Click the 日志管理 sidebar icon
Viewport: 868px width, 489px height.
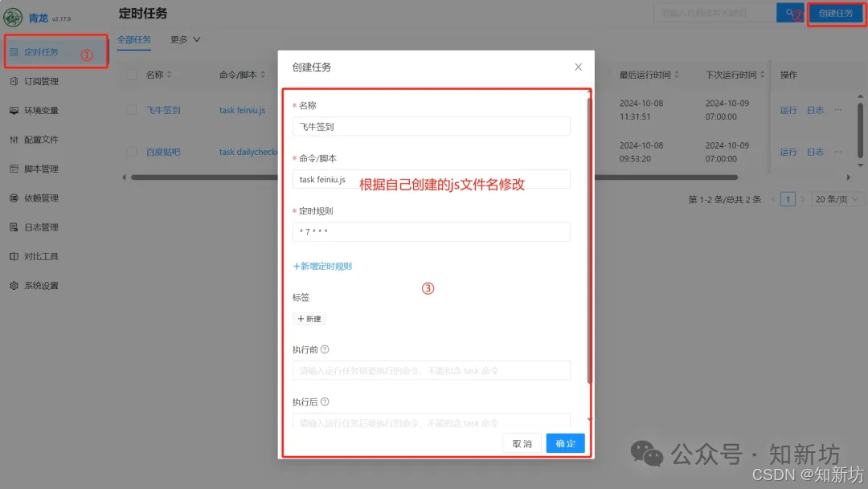14,227
